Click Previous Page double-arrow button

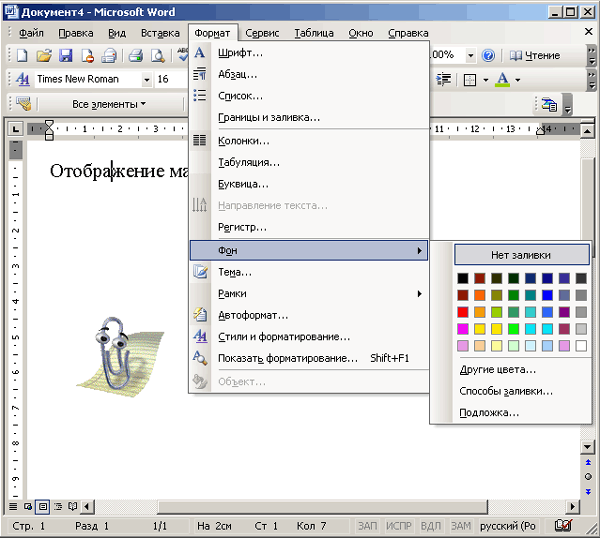coord(588,463)
